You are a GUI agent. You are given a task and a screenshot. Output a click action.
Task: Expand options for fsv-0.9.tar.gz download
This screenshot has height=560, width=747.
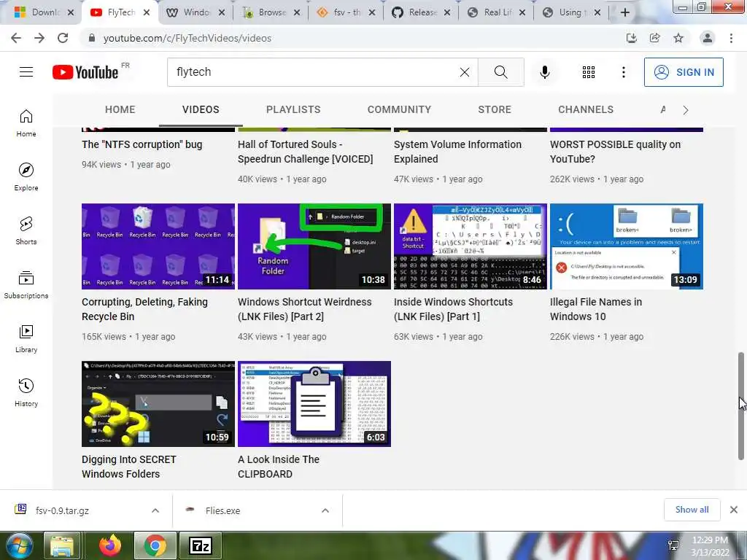(x=155, y=510)
